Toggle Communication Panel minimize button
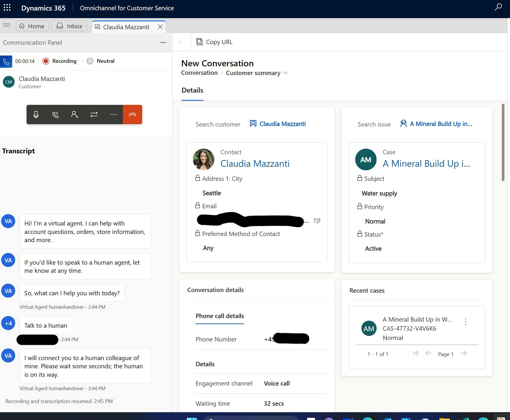510x420 pixels. tap(163, 42)
